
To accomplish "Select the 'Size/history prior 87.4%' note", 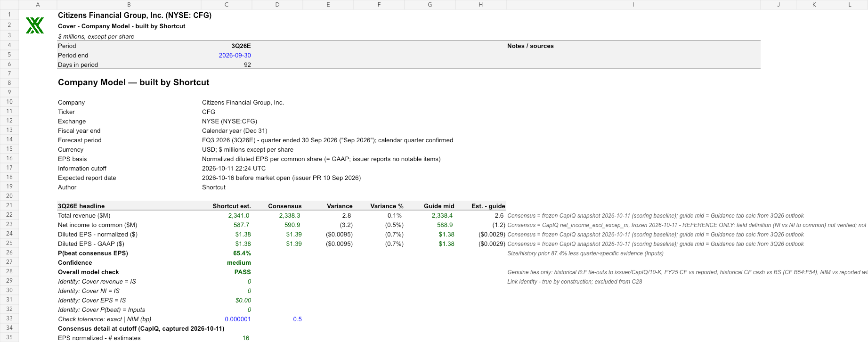I will point(585,253).
